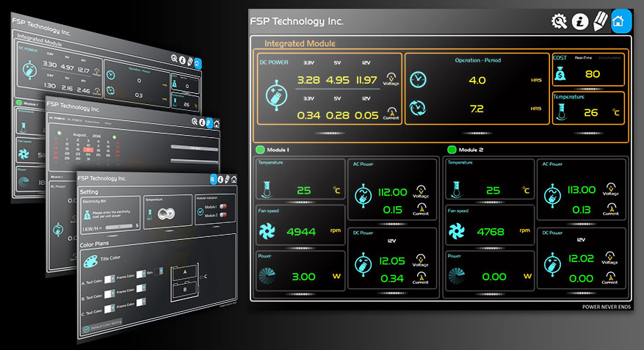Toggle the Module 1 green status indicator
The width and height of the screenshot is (644, 350).
click(259, 150)
